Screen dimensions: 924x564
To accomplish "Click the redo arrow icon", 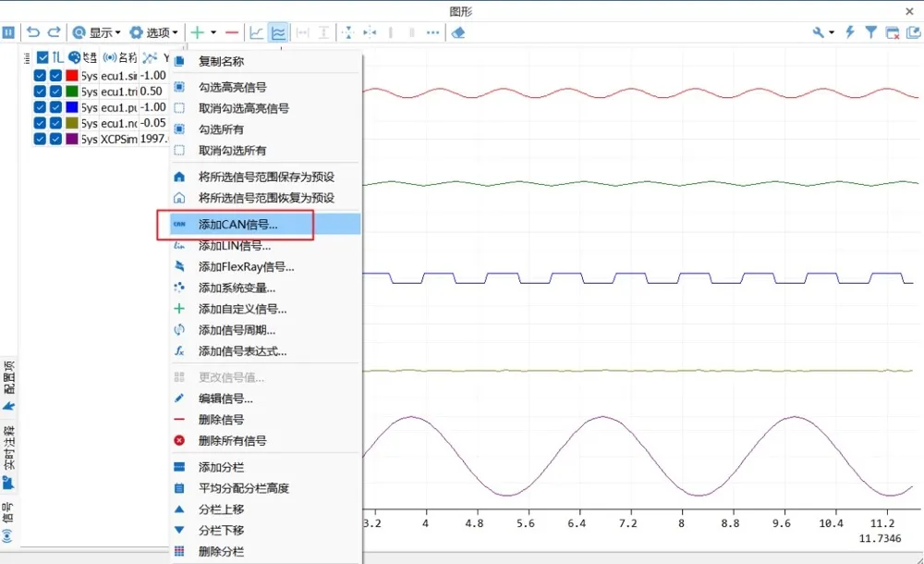I will click(55, 32).
